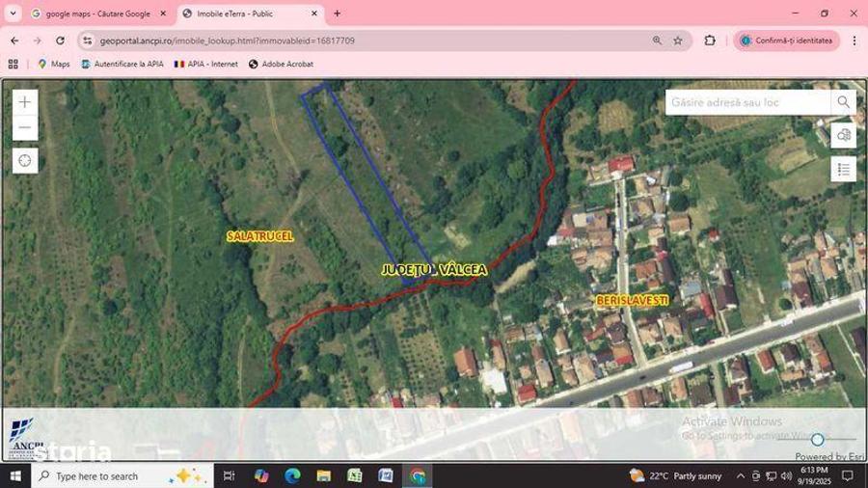Go back in browser history
The height and width of the screenshot is (488, 868).
[x=14, y=41]
